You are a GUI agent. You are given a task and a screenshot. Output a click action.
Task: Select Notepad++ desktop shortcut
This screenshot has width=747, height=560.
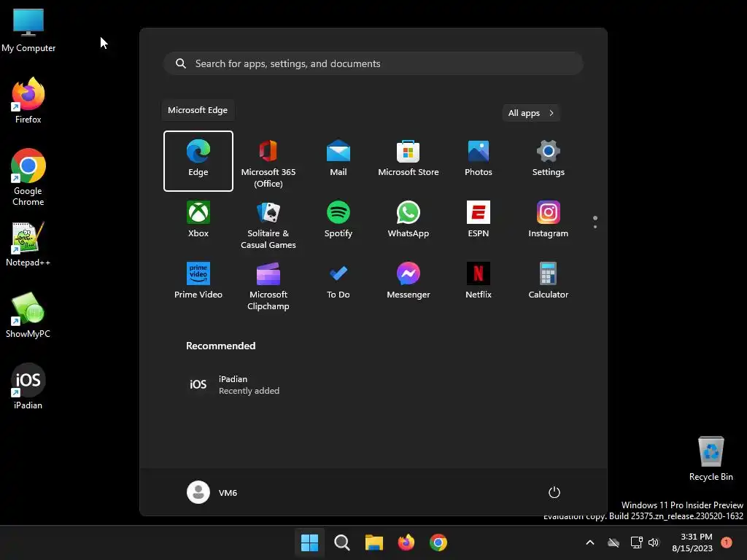pos(28,244)
